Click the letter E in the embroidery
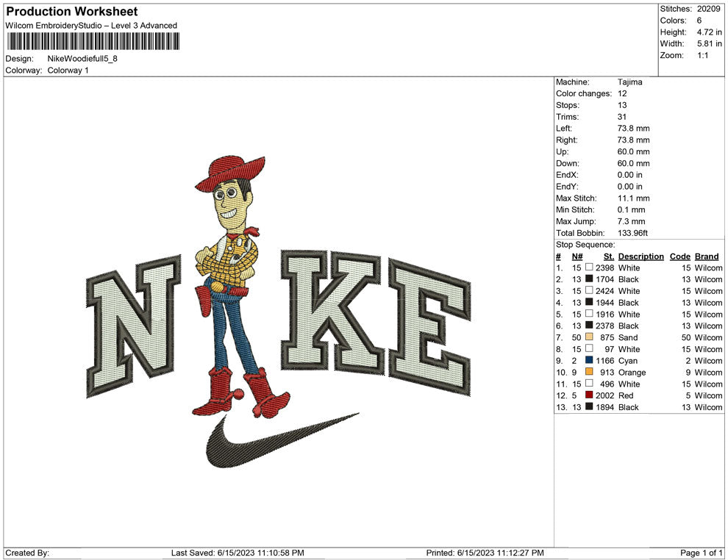Viewport: 728px width, 560px height. [429, 327]
